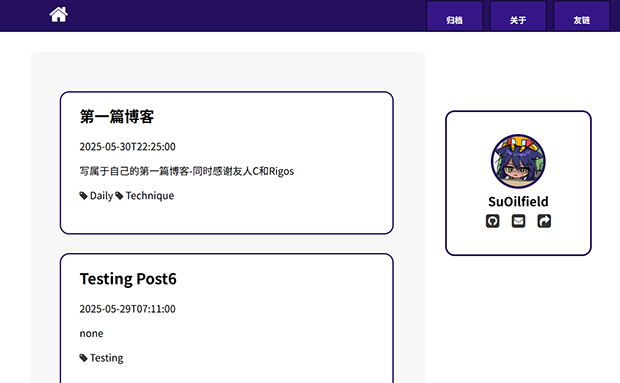Click the summary 写属于自己的第一篇博客
The height and width of the screenshot is (383, 620).
point(187,171)
